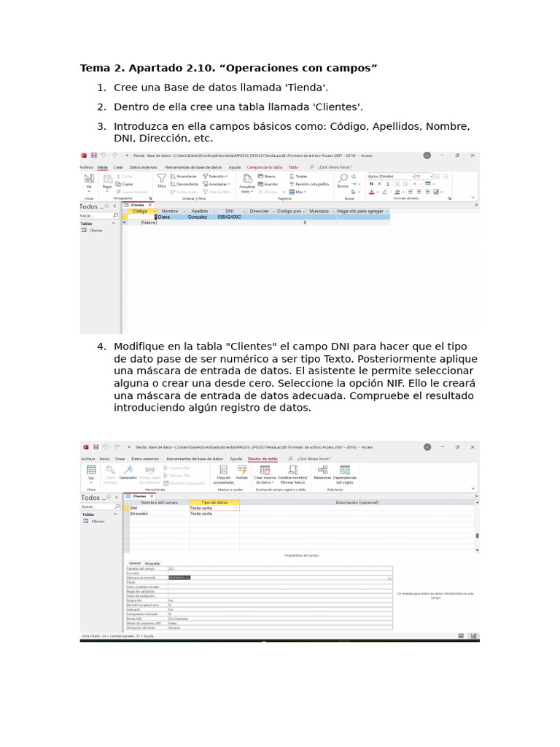Select the General properties tab
Screen dimensions: 560x747
tap(135, 563)
